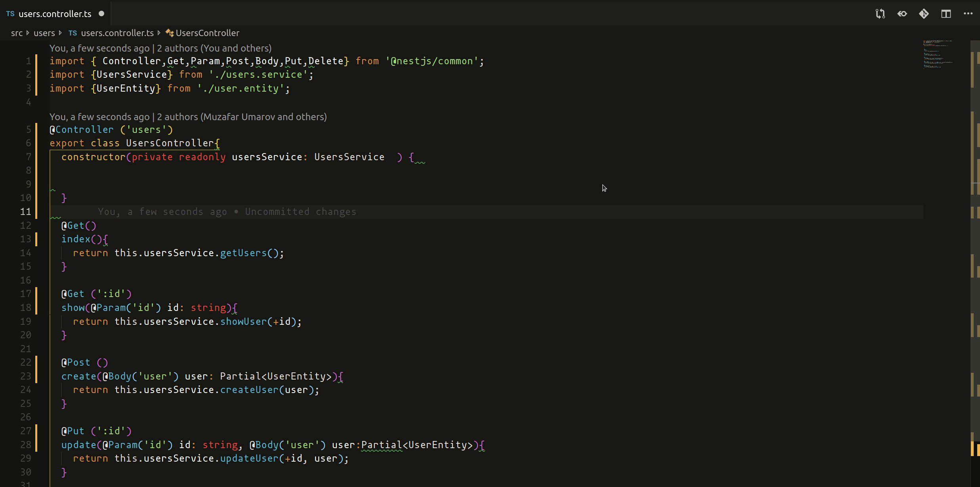Click the Open Changes compare icon
980x487 pixels.
pos(880,14)
